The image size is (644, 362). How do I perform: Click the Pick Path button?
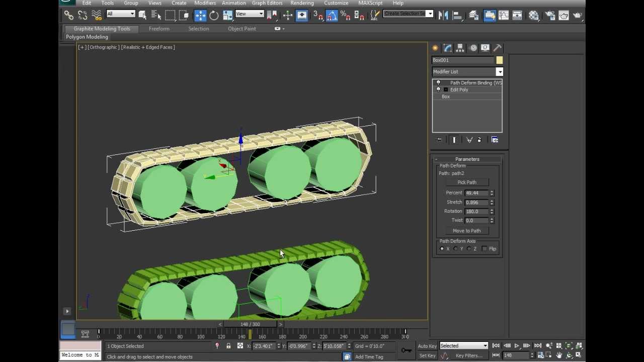[x=466, y=183]
